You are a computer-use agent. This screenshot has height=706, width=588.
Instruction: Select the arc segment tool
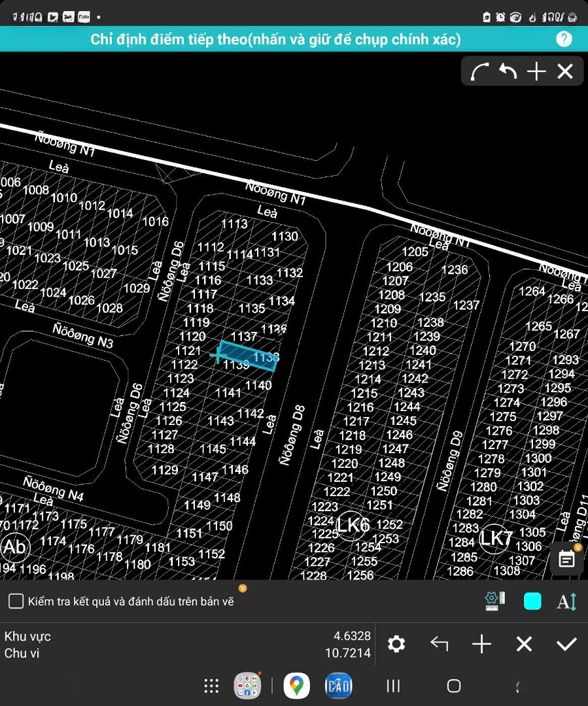[480, 71]
